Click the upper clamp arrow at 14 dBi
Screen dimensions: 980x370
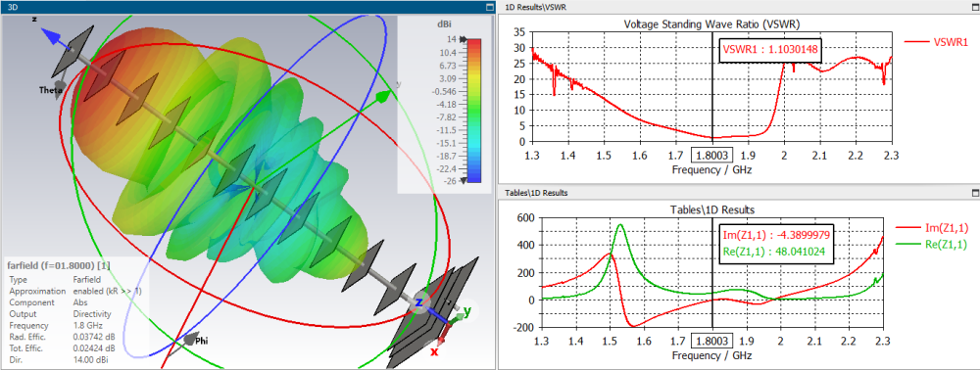tap(463, 39)
